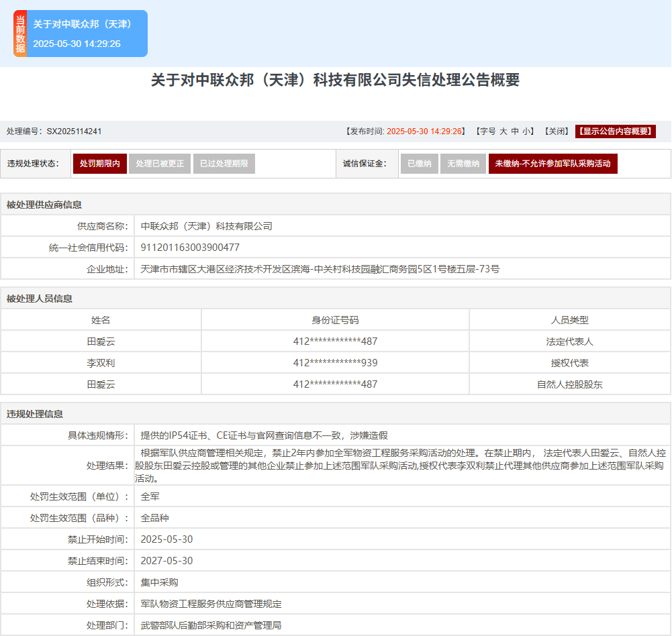Set font size to 小
This screenshot has height=636, width=672.
[526, 131]
